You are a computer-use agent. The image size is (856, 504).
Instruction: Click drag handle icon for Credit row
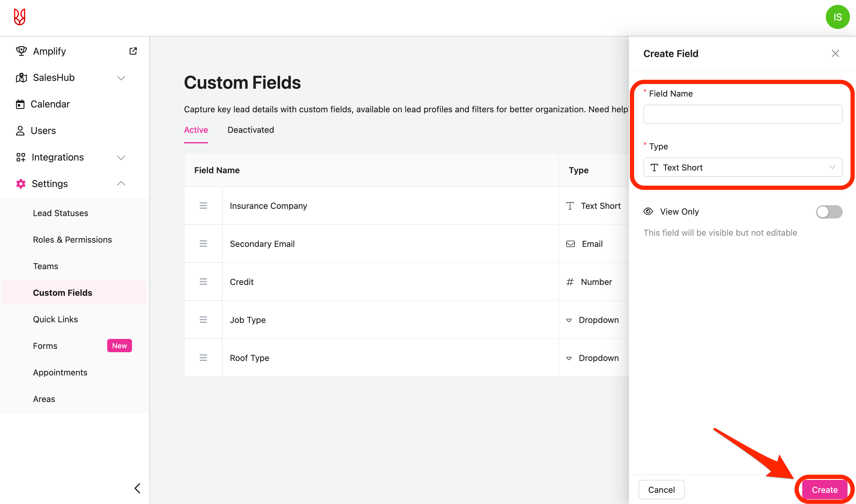(203, 282)
